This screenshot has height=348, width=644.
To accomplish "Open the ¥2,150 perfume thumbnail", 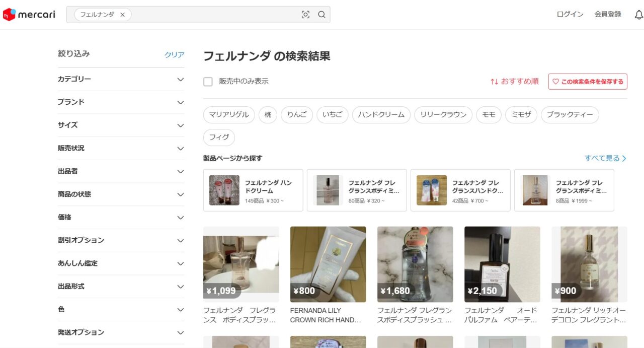I will 502,264.
